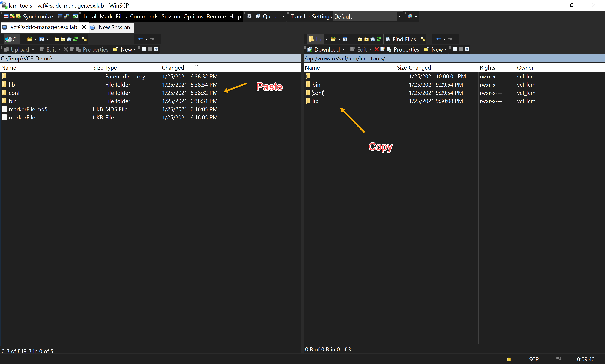Open the Options menu
This screenshot has width=605, height=364.
tap(193, 16)
